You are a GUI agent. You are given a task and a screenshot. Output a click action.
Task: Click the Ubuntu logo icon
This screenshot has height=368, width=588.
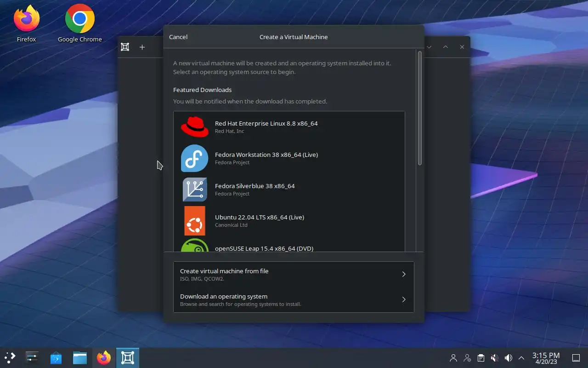(x=195, y=221)
